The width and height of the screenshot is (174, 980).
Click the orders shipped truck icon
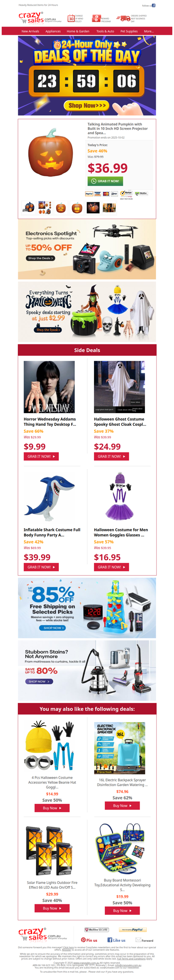pos(123,18)
